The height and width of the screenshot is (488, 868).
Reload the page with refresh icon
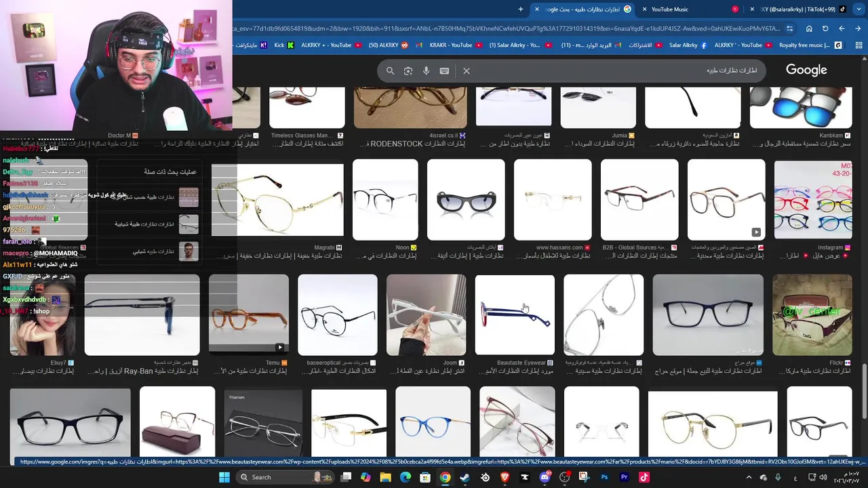825,28
